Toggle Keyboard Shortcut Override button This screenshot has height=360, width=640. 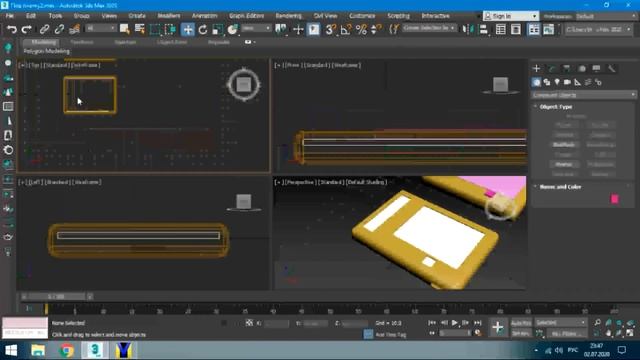313,29
